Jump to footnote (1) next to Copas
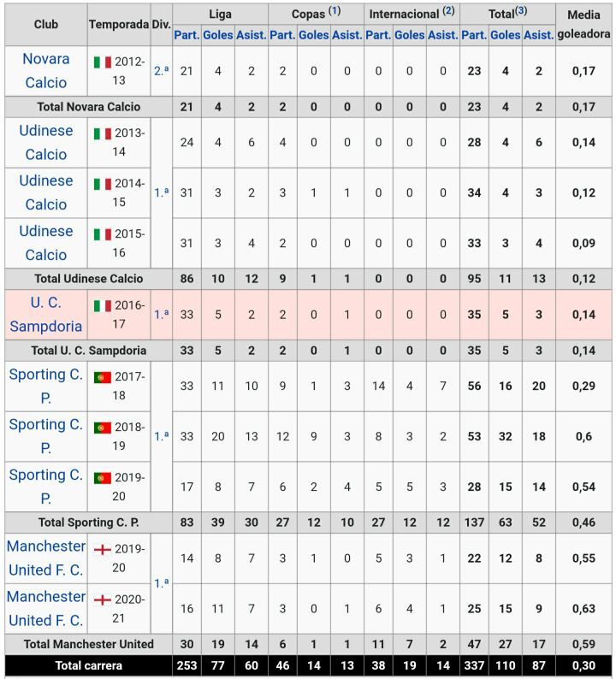The width and height of the screenshot is (616, 679). coord(335,11)
